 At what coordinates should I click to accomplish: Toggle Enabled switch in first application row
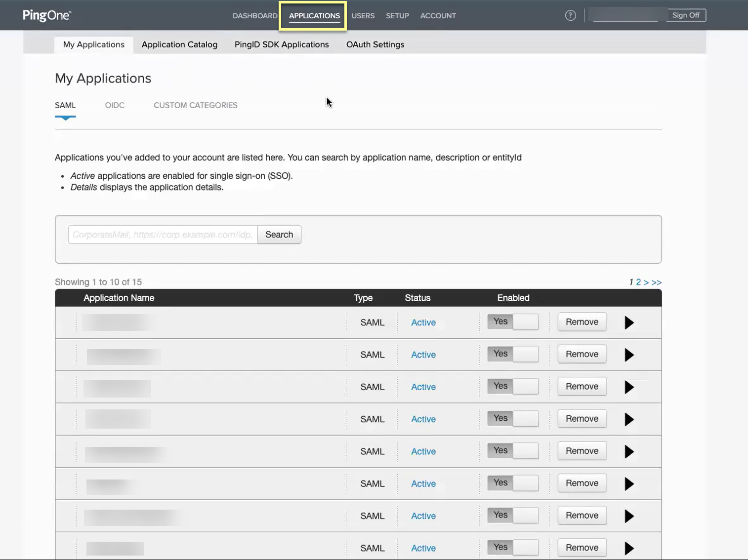[512, 322]
